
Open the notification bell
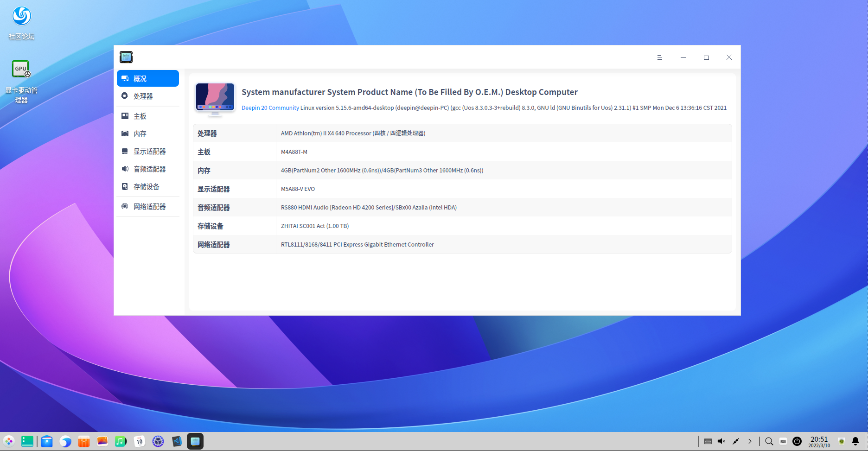pyautogui.click(x=855, y=441)
